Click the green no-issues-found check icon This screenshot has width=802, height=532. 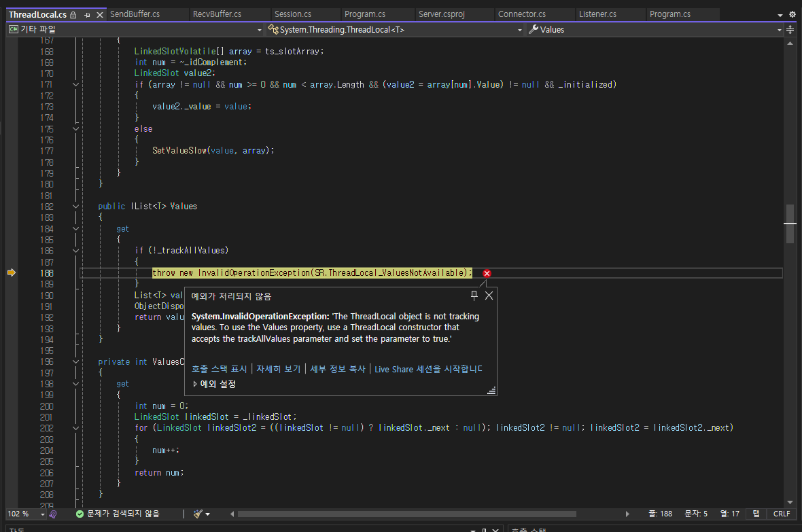pos(80,514)
